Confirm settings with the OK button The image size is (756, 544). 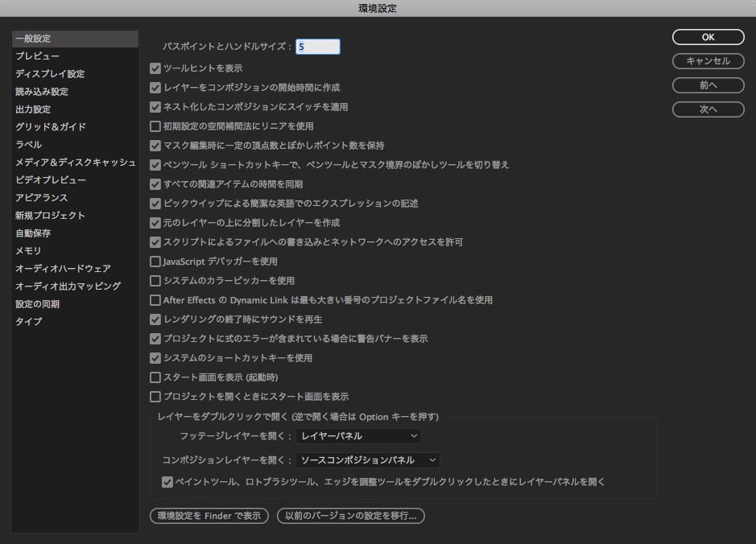point(706,37)
